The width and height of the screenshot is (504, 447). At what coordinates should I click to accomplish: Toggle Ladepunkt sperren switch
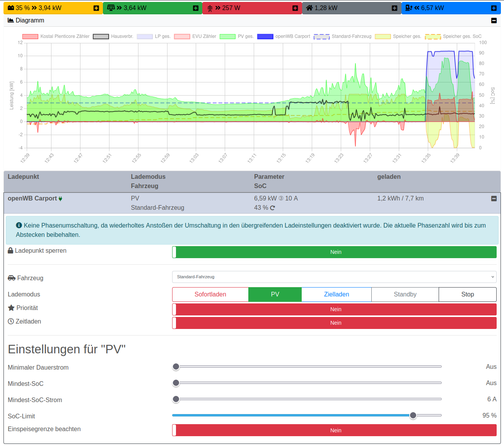coord(334,252)
